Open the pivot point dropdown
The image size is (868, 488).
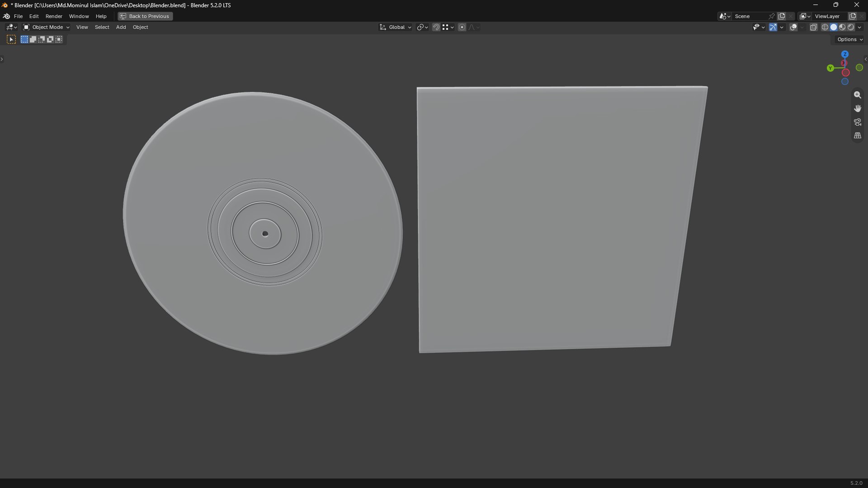pyautogui.click(x=422, y=27)
